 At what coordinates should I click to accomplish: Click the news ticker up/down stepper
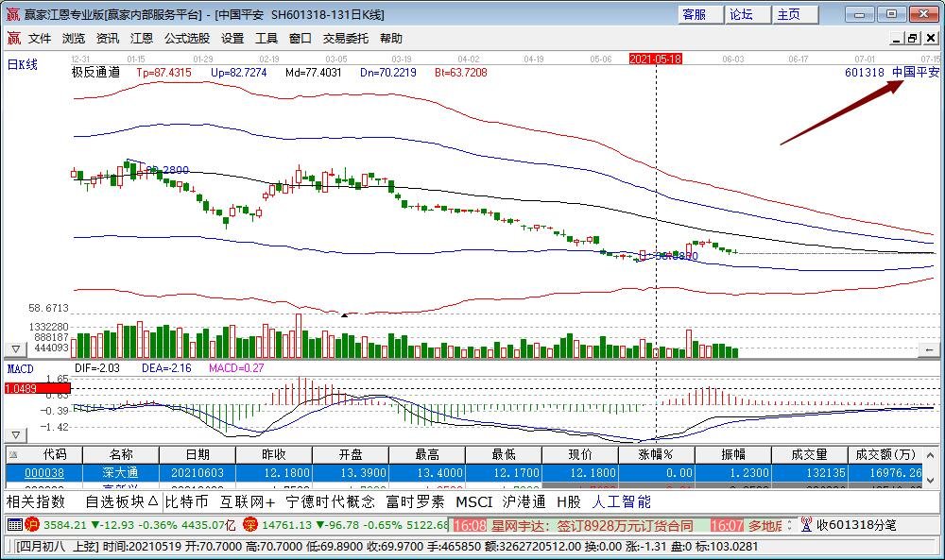789,526
